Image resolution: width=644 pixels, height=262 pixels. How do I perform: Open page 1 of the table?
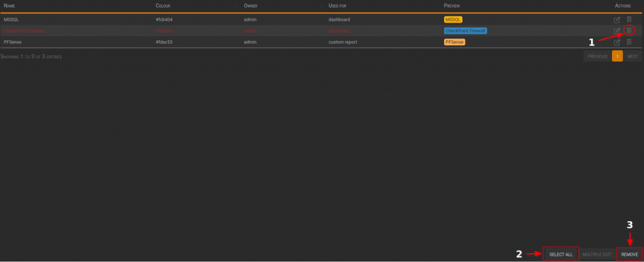pos(618,56)
